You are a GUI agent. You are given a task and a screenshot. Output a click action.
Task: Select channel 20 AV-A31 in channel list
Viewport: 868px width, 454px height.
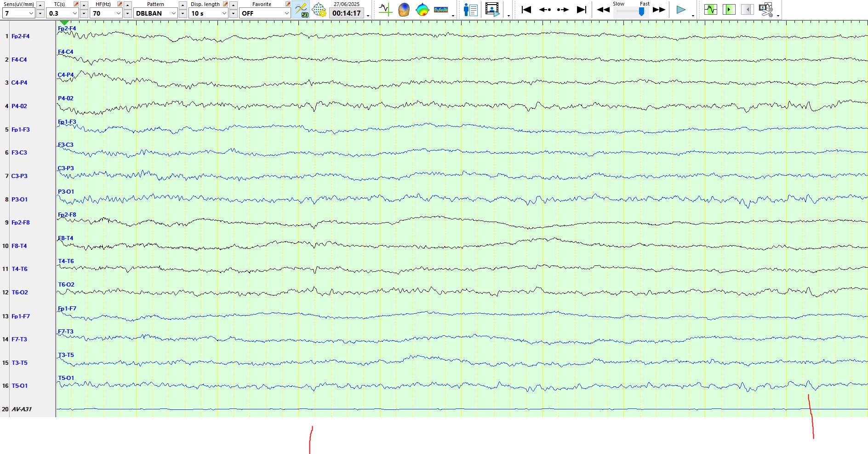21,409
